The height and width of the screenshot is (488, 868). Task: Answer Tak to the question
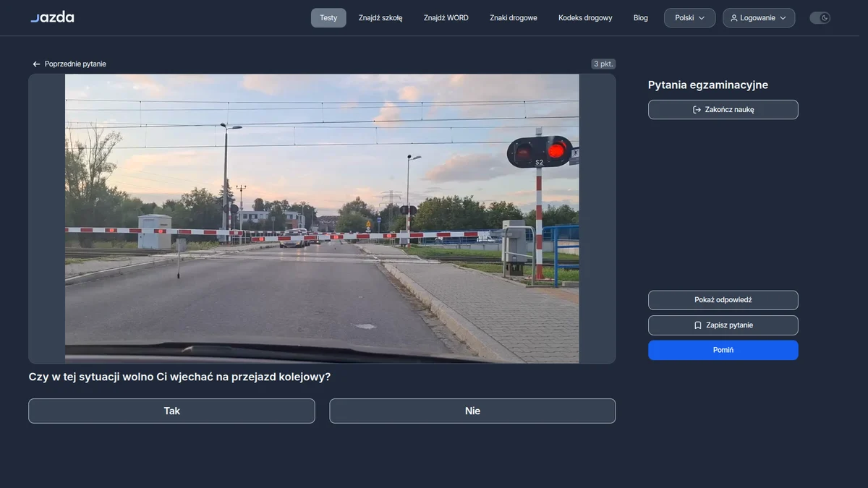(x=171, y=411)
